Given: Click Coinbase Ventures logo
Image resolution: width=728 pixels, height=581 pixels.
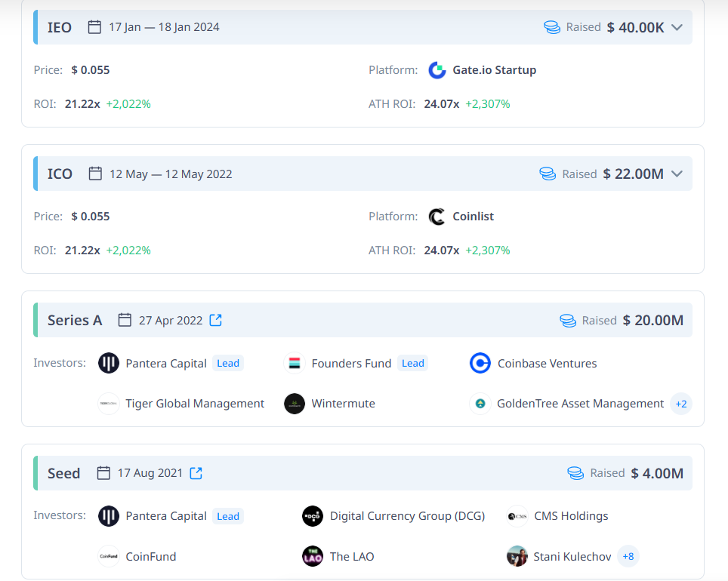Looking at the screenshot, I should pyautogui.click(x=480, y=364).
